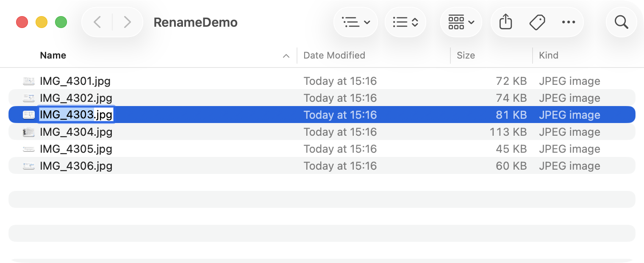Image resolution: width=644 pixels, height=263 pixels.
Task: Sort by Date Modified column header
Action: [x=334, y=55]
